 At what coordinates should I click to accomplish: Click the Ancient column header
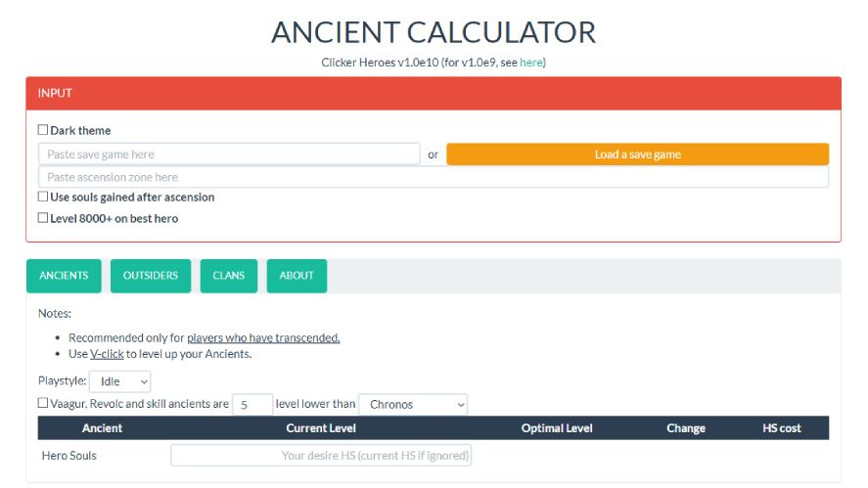(x=103, y=428)
